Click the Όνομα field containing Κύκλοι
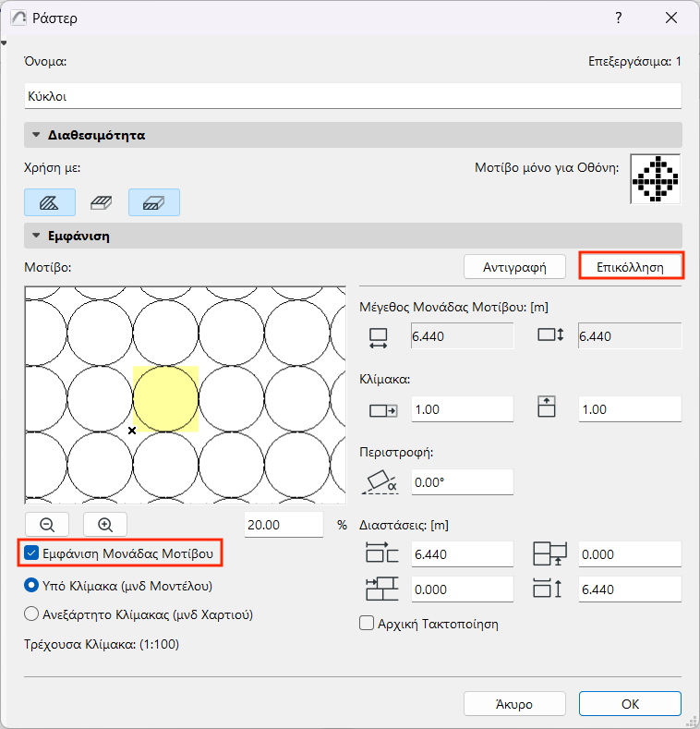 click(353, 96)
